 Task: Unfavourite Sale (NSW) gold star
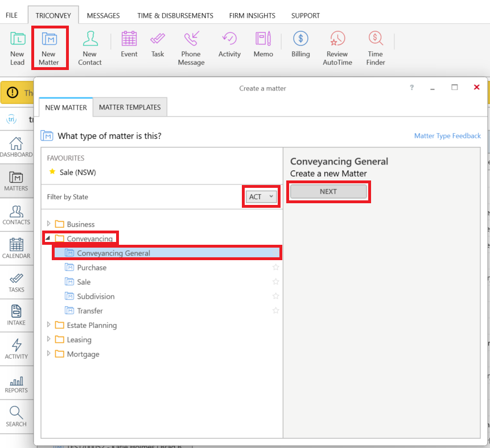click(52, 172)
